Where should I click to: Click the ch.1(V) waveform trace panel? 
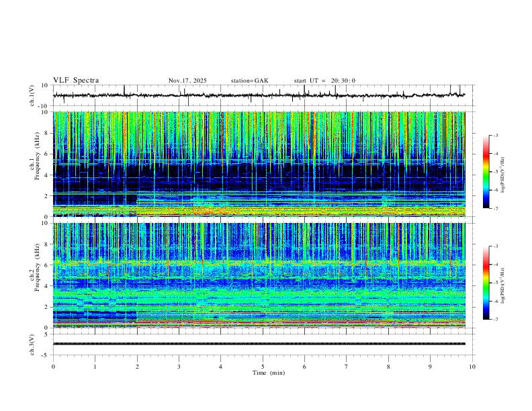pos(263,95)
